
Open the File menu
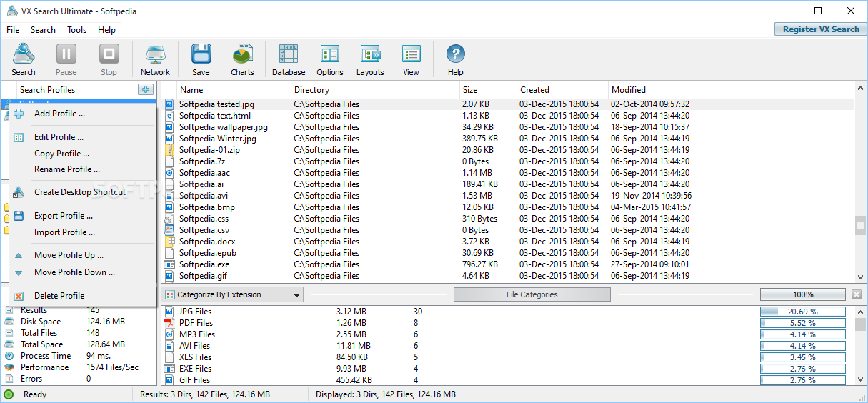tap(13, 30)
